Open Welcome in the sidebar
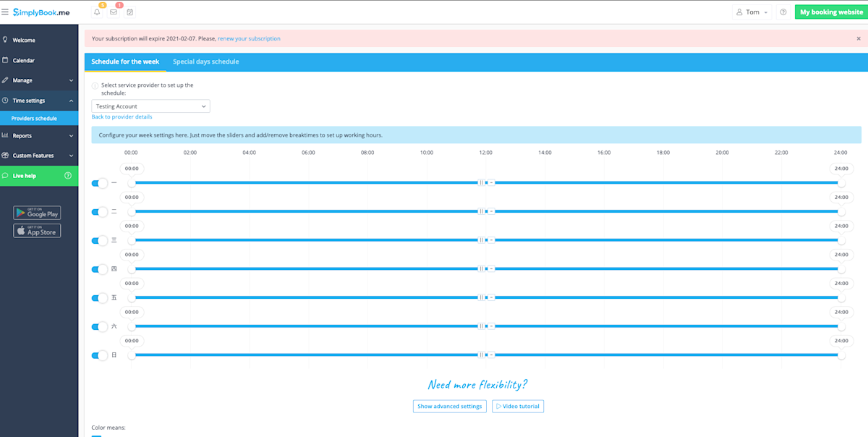The width and height of the screenshot is (868, 437). click(x=39, y=41)
